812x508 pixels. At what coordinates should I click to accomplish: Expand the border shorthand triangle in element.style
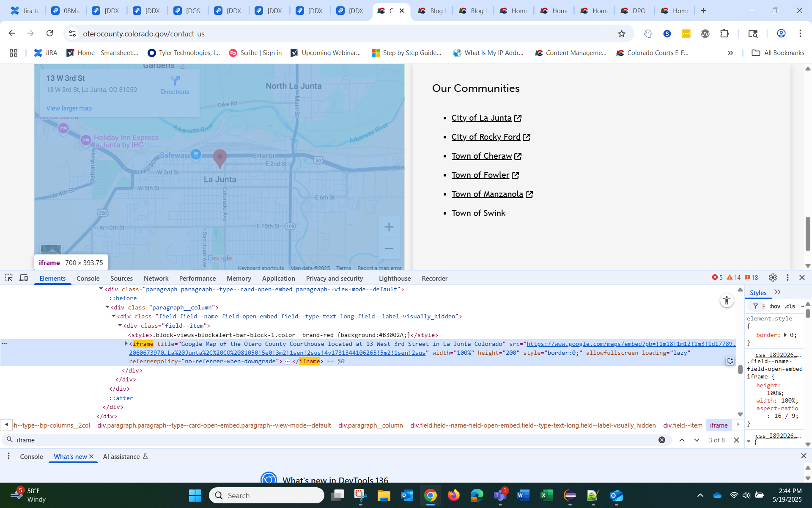[785, 335]
